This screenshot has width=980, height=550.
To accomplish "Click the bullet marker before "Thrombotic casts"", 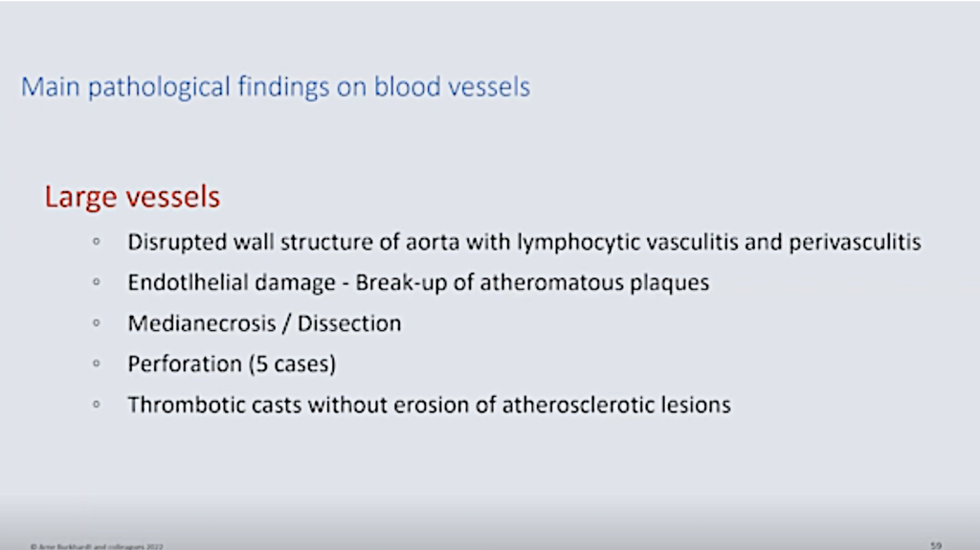I will pyautogui.click(x=97, y=405).
